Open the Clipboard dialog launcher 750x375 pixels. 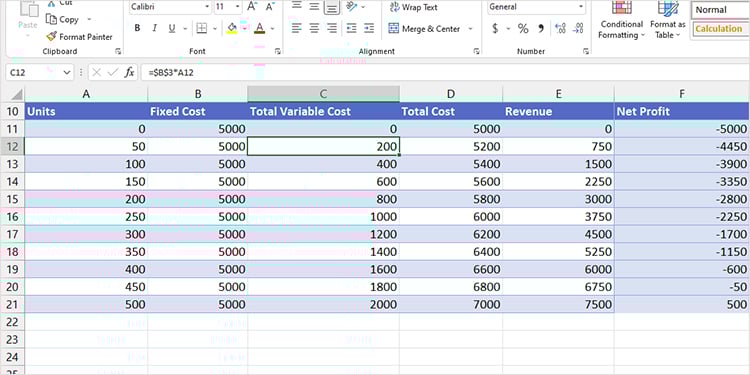point(118,51)
